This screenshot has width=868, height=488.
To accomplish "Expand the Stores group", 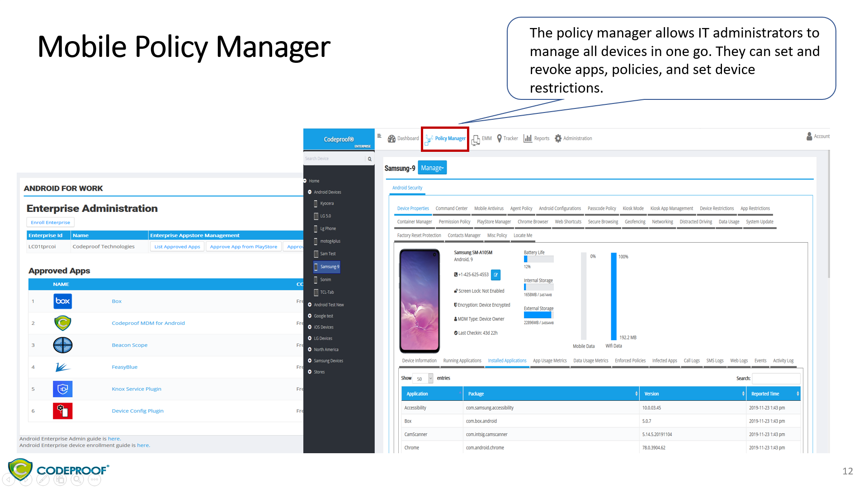I will [x=310, y=372].
